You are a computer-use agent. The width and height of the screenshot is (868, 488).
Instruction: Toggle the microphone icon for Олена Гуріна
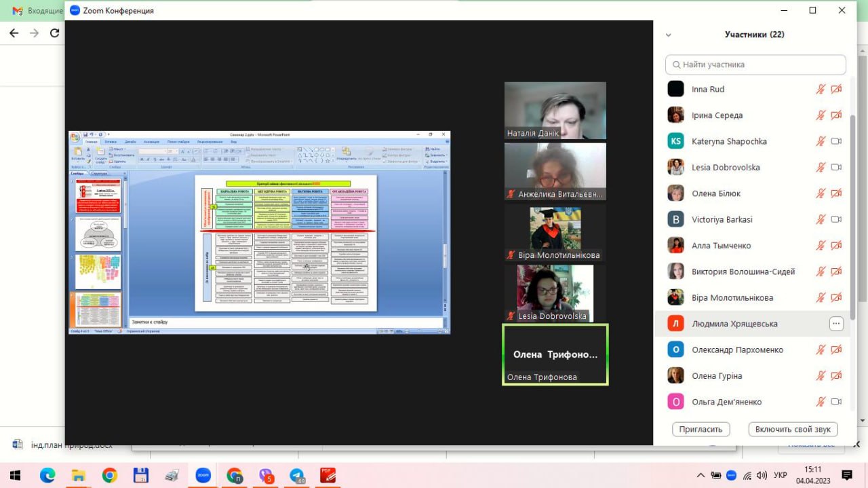click(x=821, y=376)
